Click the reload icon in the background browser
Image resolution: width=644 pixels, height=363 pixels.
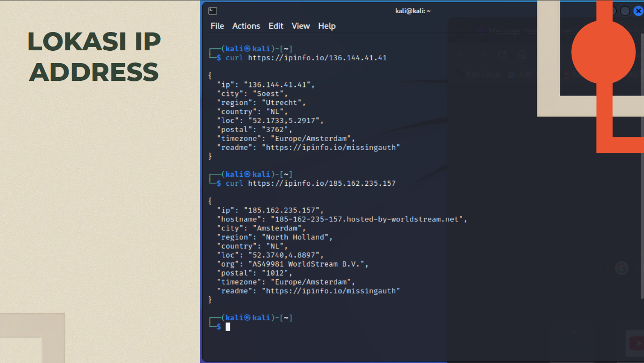click(502, 55)
